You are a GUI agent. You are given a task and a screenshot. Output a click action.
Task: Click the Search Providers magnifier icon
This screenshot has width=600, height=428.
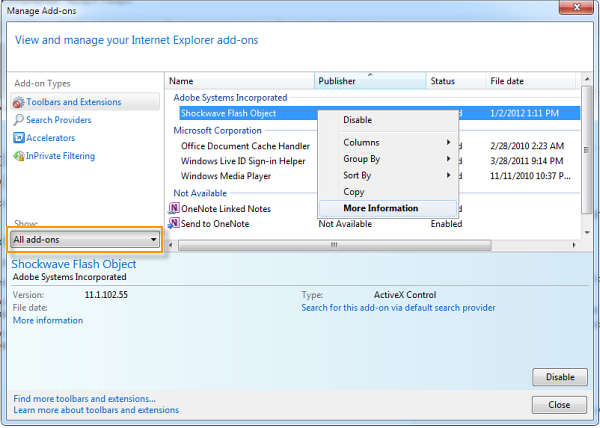pos(18,120)
